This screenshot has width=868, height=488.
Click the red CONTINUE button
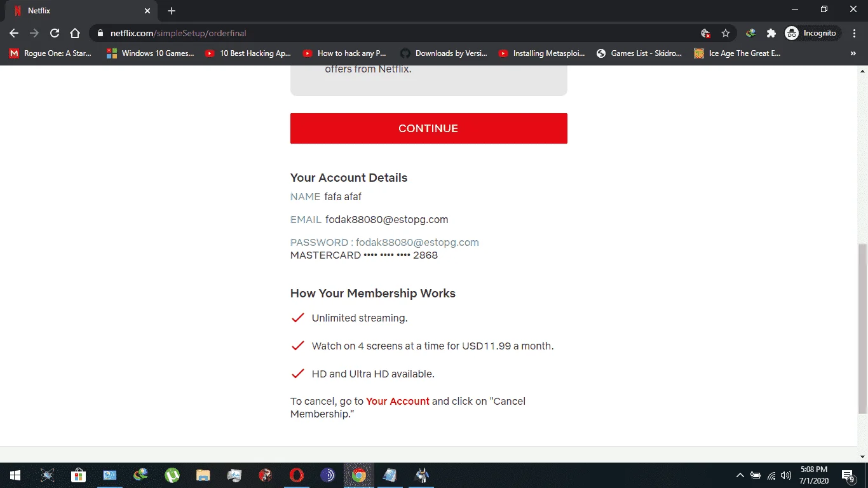tap(429, 128)
